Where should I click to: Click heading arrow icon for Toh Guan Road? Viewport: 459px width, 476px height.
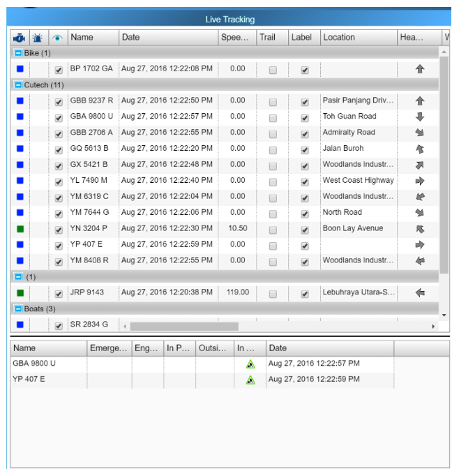coord(420,117)
